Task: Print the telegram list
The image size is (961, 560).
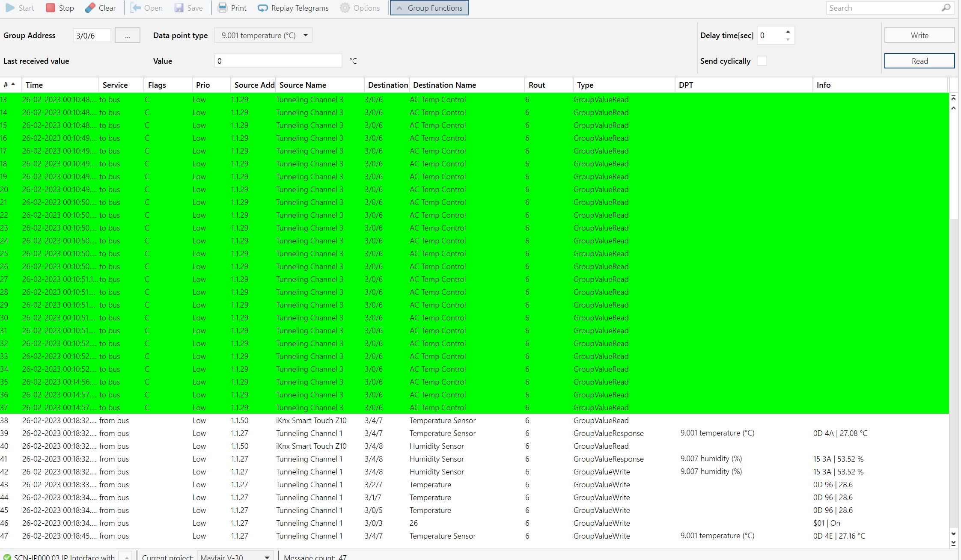Action: pos(232,8)
